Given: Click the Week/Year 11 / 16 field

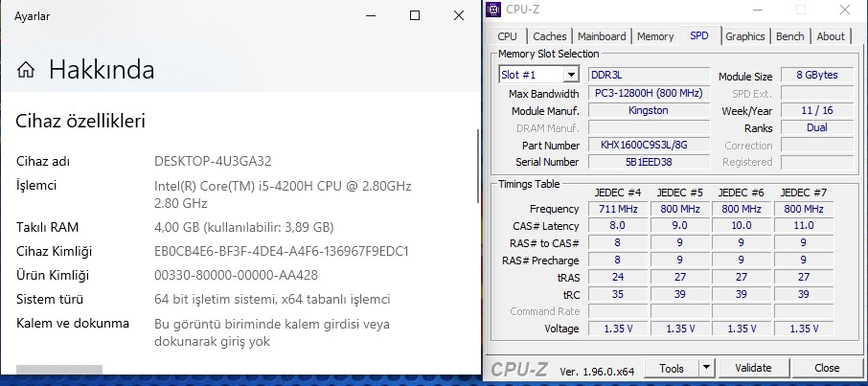Looking at the screenshot, I should point(817,110).
